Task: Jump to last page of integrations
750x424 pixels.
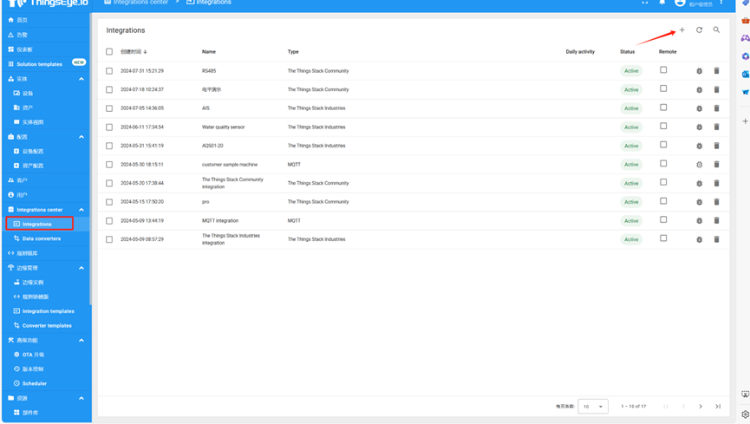Action: coord(718,406)
